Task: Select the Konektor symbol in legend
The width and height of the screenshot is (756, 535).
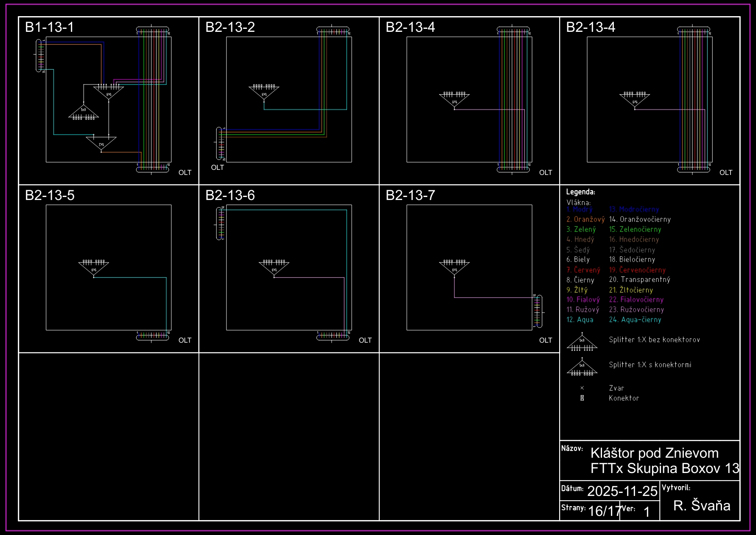Action: pyautogui.click(x=582, y=398)
